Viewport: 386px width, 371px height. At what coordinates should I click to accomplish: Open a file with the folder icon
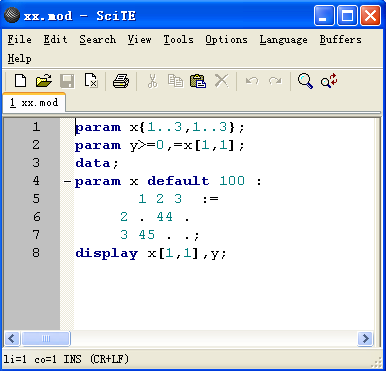tap(44, 81)
